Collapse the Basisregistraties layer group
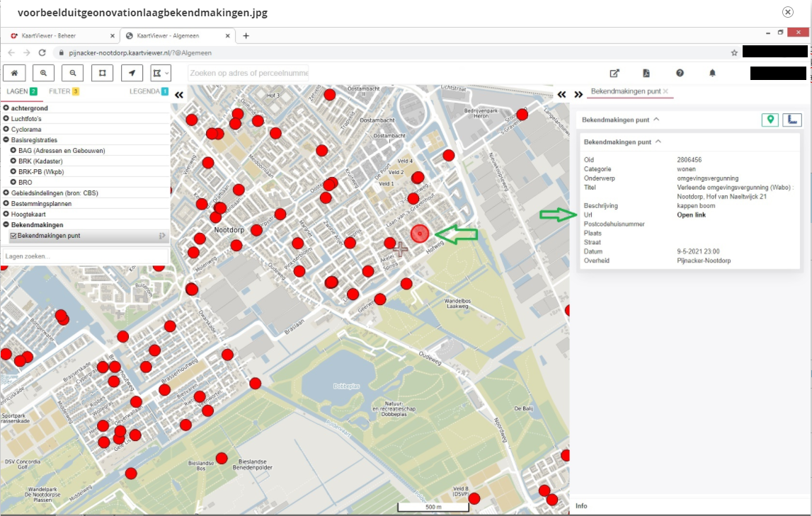812x516 pixels. click(x=6, y=140)
